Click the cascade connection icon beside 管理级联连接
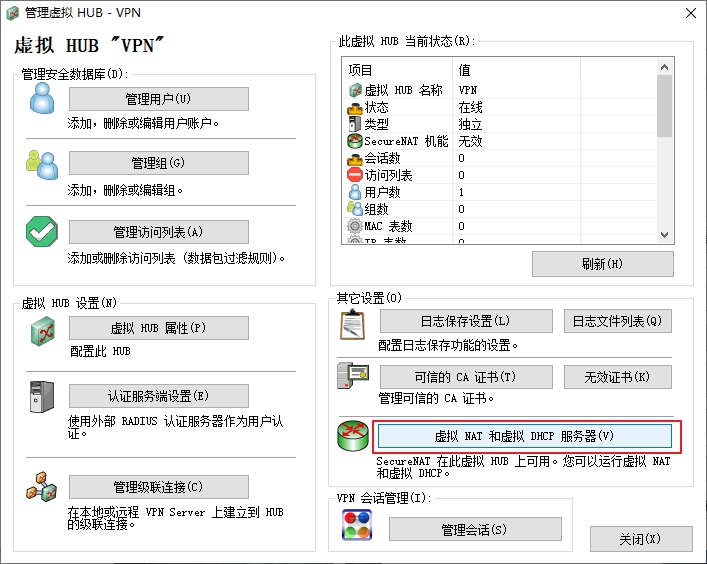The width and height of the screenshot is (707, 564). click(x=42, y=487)
